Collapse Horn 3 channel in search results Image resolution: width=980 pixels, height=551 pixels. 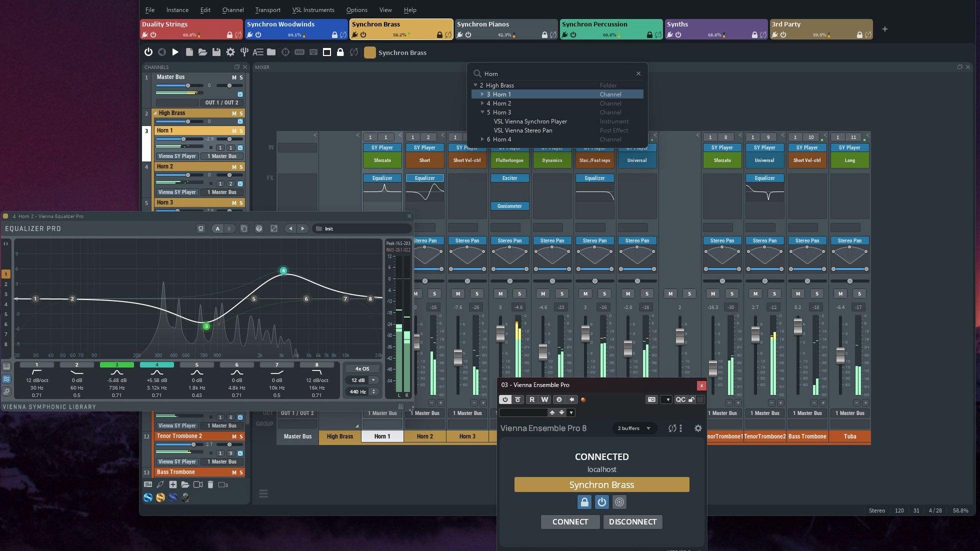tap(482, 112)
